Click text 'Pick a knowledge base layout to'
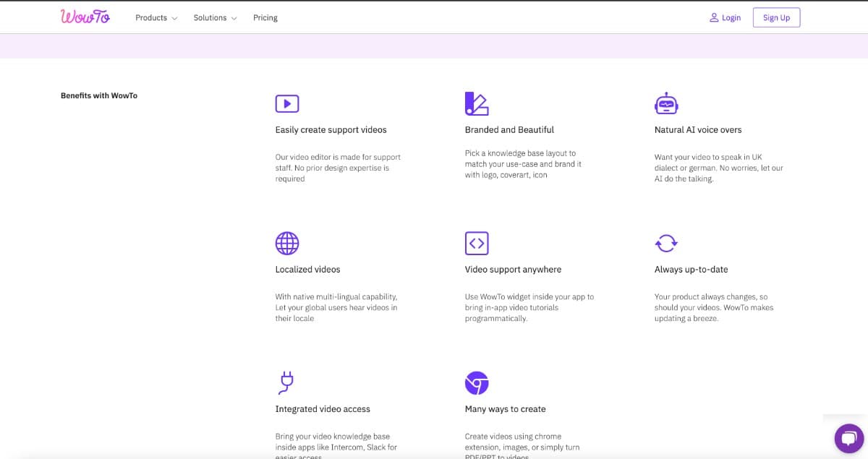The width and height of the screenshot is (868, 459). [520, 153]
